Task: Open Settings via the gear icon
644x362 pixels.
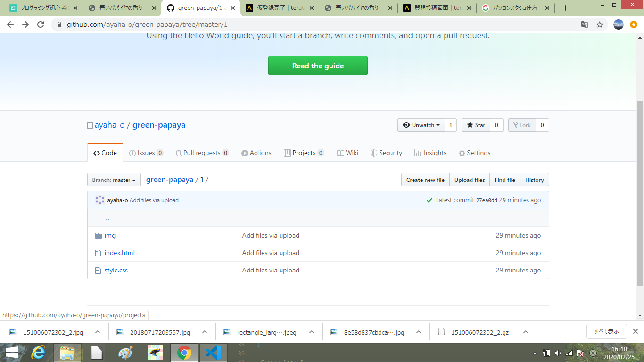Action: [x=462, y=152]
